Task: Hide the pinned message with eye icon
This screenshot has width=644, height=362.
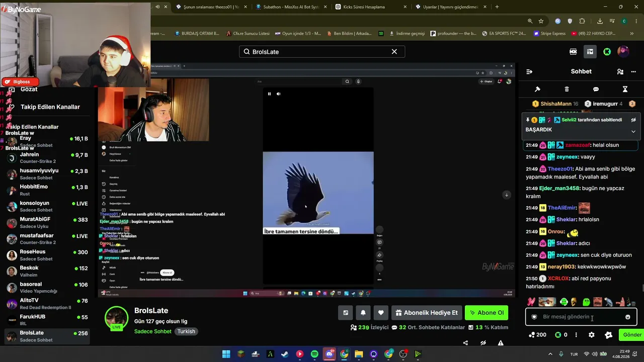Action: pyautogui.click(x=633, y=120)
